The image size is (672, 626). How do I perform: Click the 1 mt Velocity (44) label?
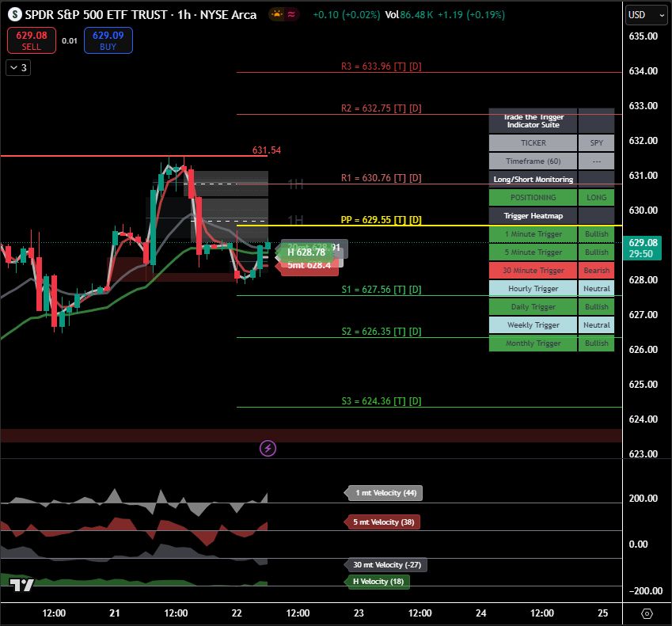(385, 493)
